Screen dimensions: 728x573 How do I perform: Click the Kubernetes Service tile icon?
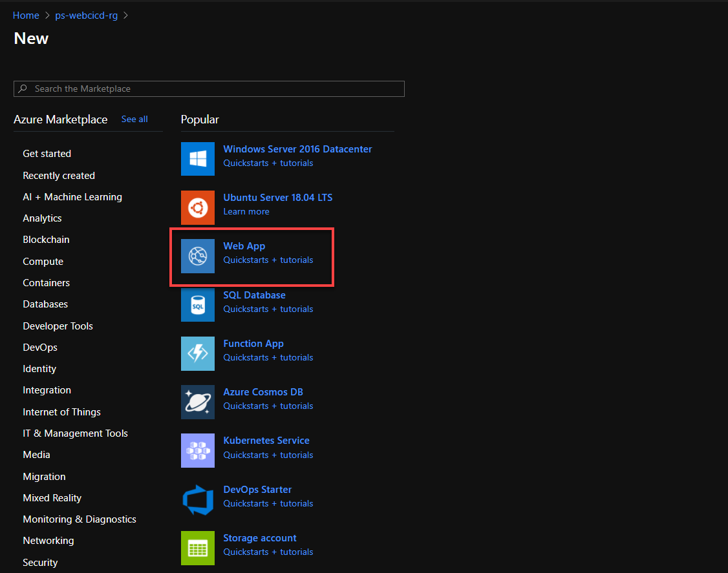(x=197, y=450)
